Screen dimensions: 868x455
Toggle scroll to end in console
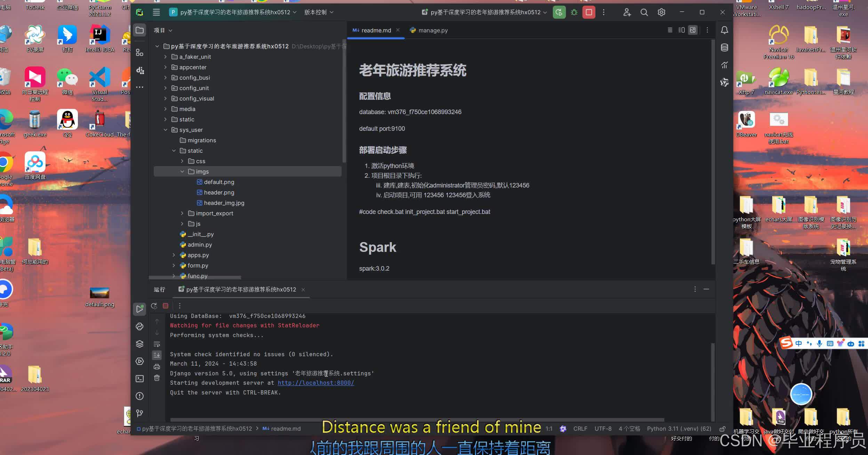click(157, 355)
